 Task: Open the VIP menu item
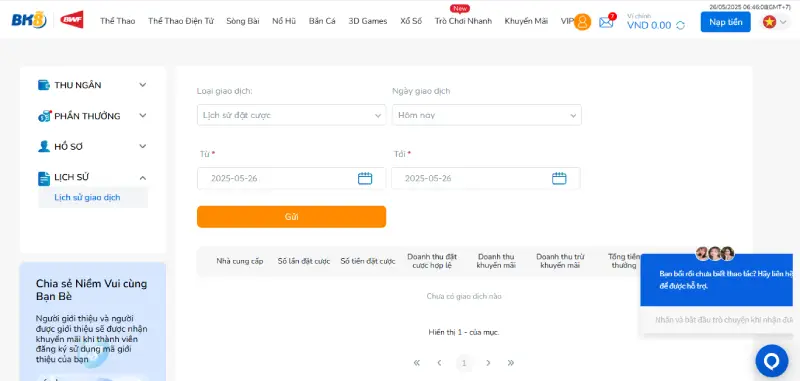coord(567,21)
